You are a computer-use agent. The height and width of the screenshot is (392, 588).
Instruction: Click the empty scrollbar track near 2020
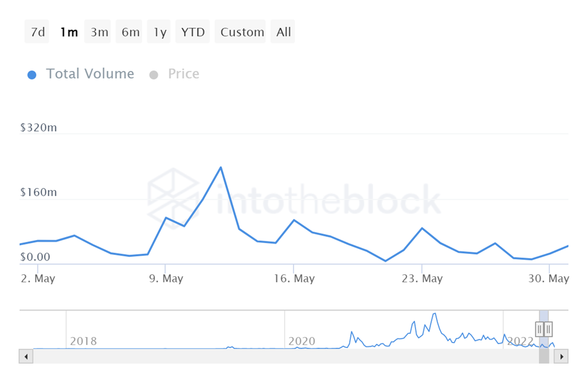(x=302, y=356)
